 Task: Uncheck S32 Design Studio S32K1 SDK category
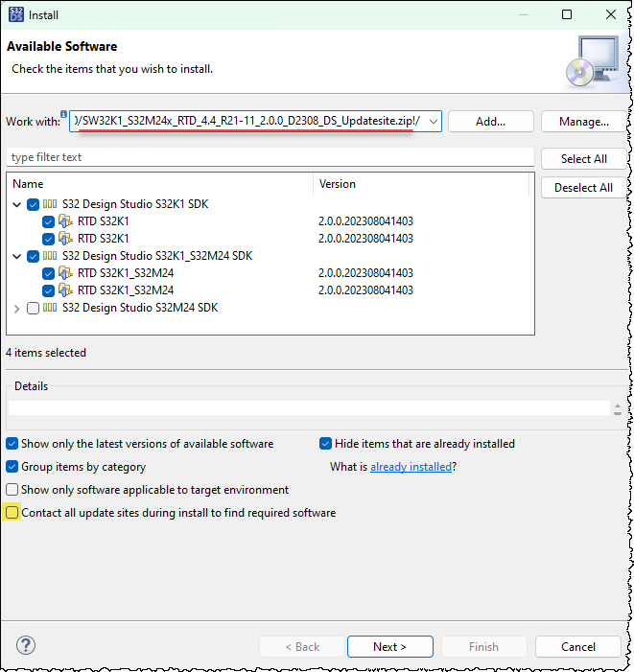coord(33,205)
